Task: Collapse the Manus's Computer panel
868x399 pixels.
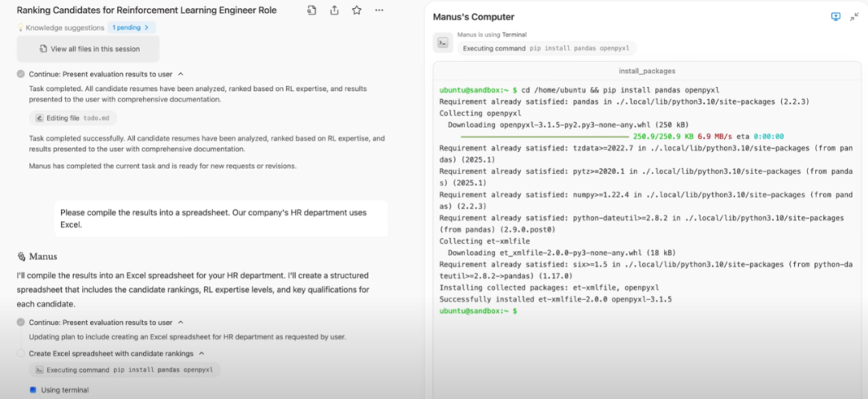Action: click(854, 17)
